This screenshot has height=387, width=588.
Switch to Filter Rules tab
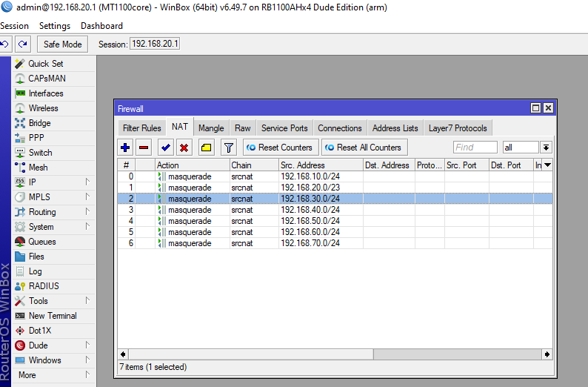click(x=141, y=128)
